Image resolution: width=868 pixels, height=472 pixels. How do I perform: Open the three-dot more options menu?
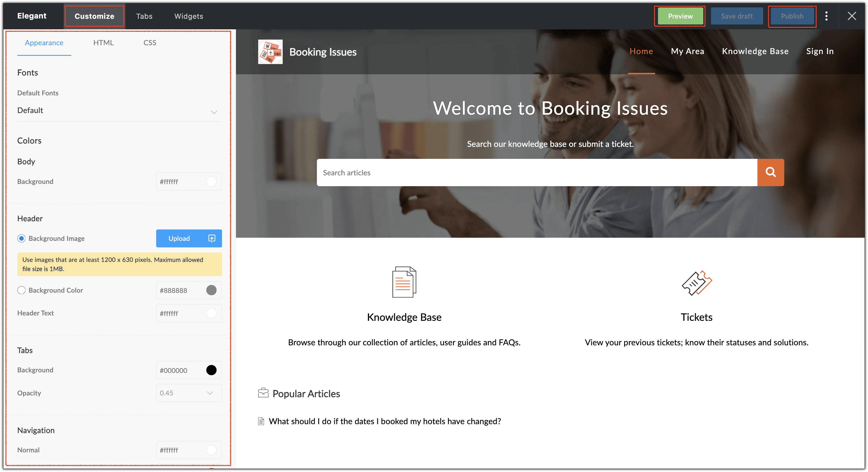click(826, 16)
